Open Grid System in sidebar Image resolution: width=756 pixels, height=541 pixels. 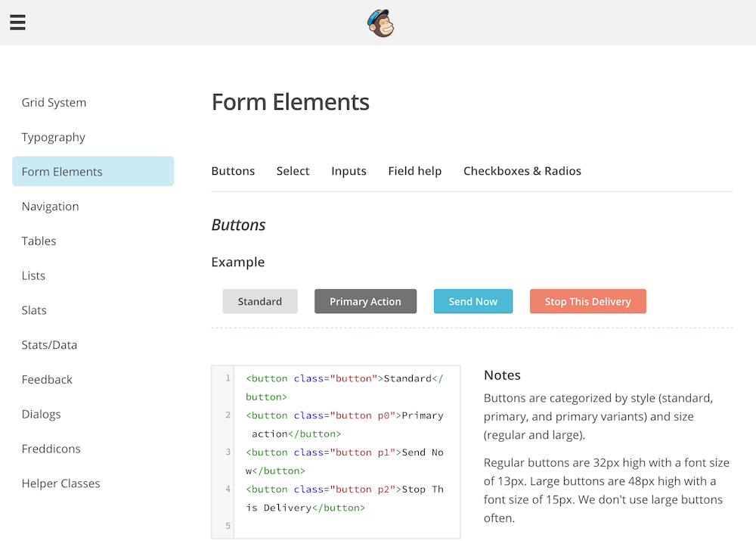point(54,103)
